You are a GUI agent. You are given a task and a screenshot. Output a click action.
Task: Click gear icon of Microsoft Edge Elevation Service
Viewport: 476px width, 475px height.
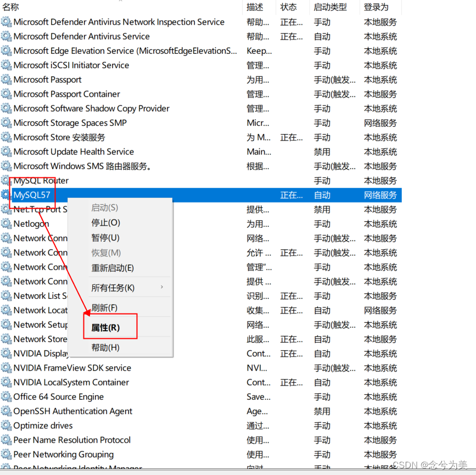click(6, 51)
